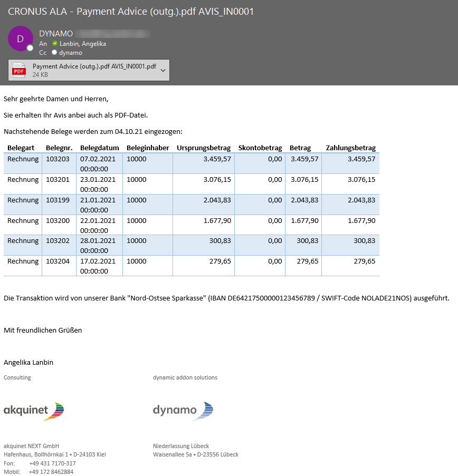Open the attachment dropdown arrow

click(163, 70)
